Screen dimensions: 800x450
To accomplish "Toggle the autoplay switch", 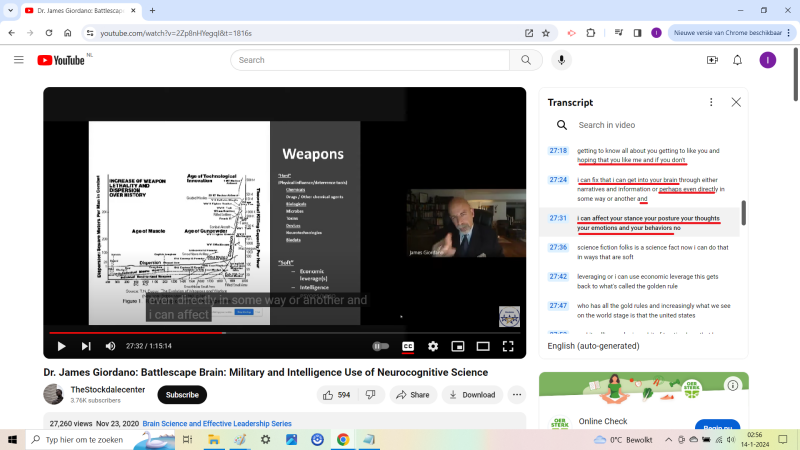I will pyautogui.click(x=381, y=346).
